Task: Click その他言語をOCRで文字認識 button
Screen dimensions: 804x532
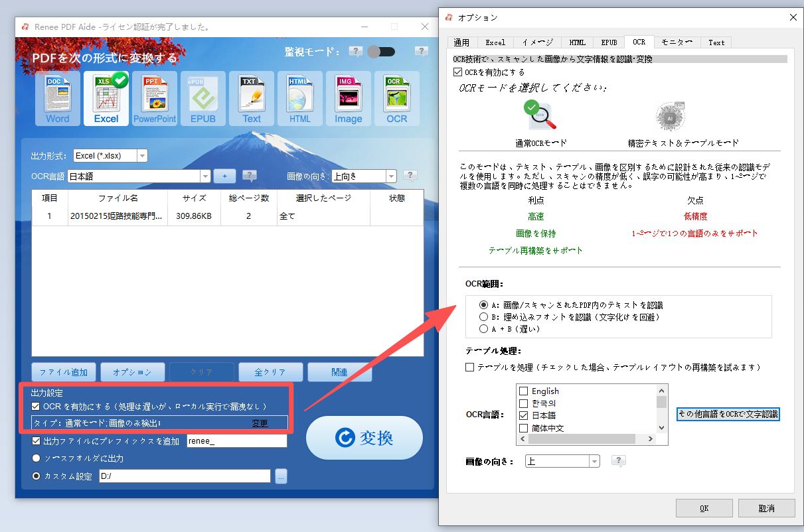Action: point(728,413)
